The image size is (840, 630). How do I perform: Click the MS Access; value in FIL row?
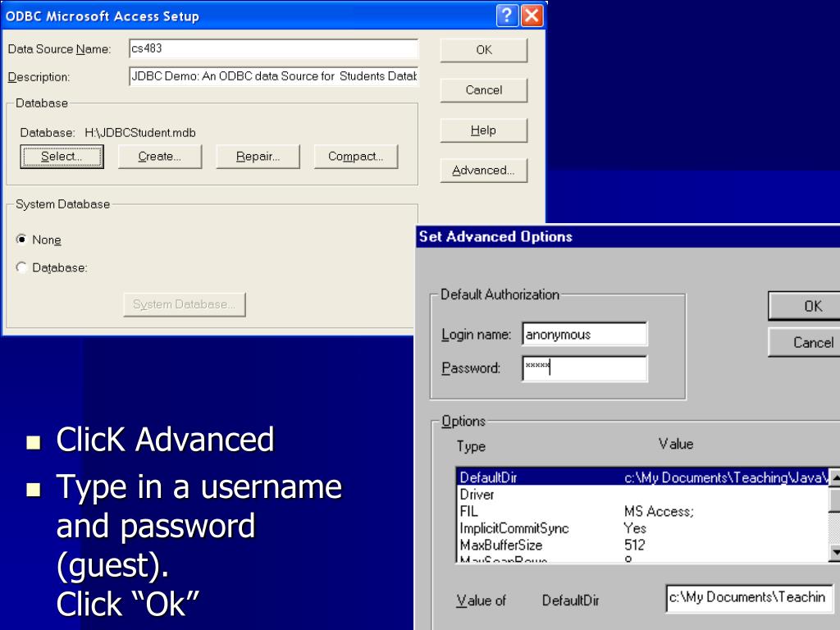tap(659, 511)
